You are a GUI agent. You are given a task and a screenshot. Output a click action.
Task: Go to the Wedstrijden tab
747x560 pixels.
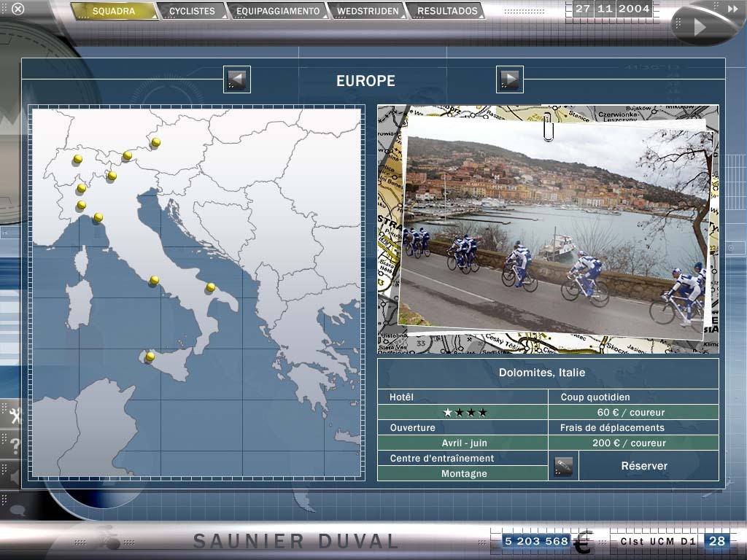[368, 11]
